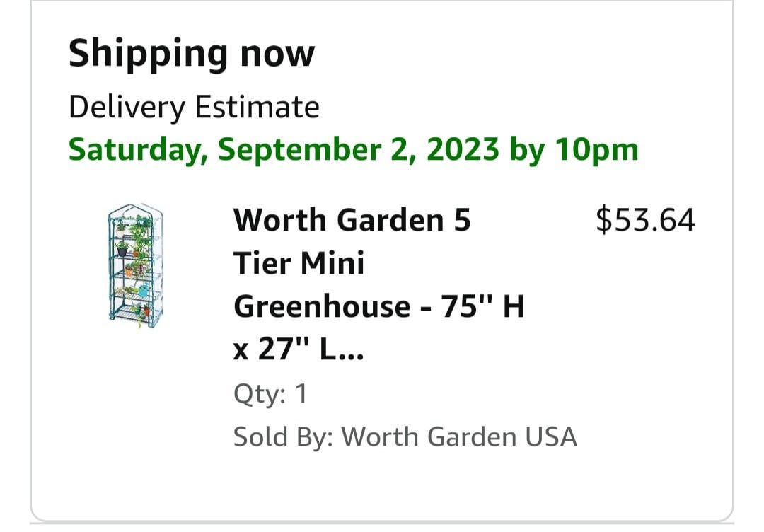Select the word "Shipping" in the heading

pos(147,53)
